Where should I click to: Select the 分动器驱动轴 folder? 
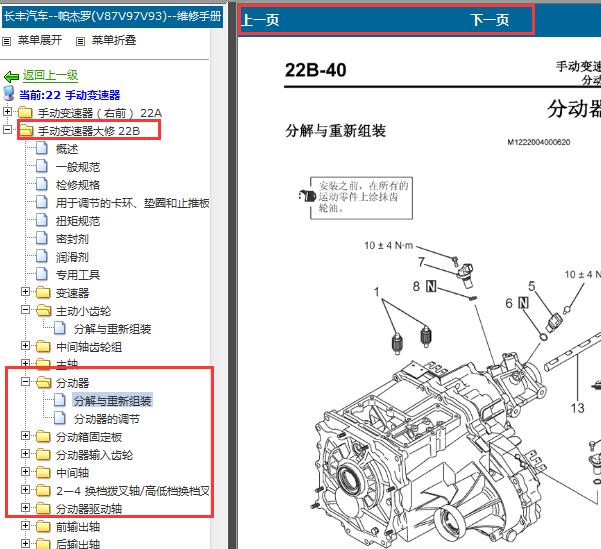pos(89,509)
